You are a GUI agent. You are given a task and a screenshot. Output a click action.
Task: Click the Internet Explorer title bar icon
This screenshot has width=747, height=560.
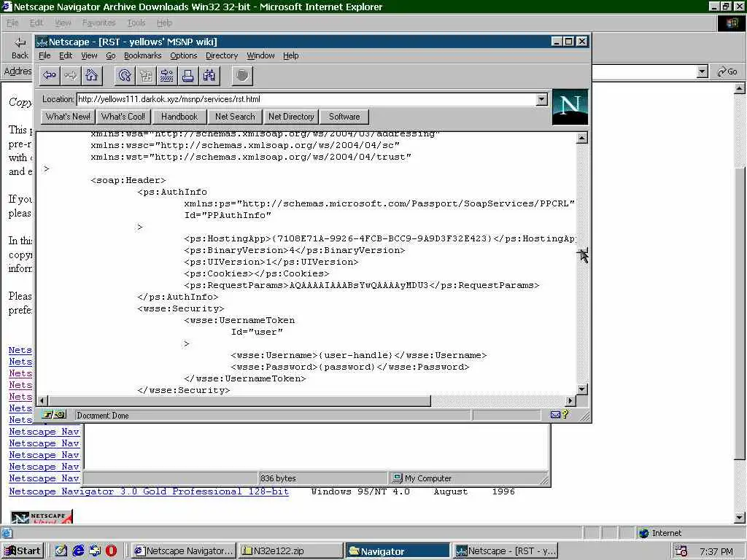pos(7,7)
